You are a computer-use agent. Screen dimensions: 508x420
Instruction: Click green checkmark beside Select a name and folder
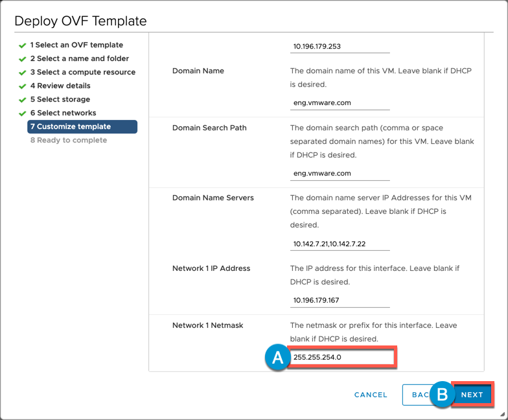click(x=22, y=59)
